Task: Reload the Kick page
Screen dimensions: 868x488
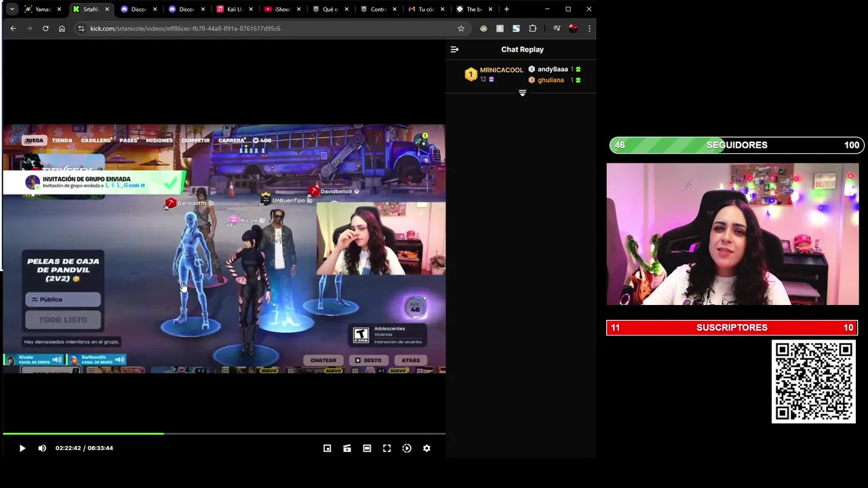Action: point(45,28)
